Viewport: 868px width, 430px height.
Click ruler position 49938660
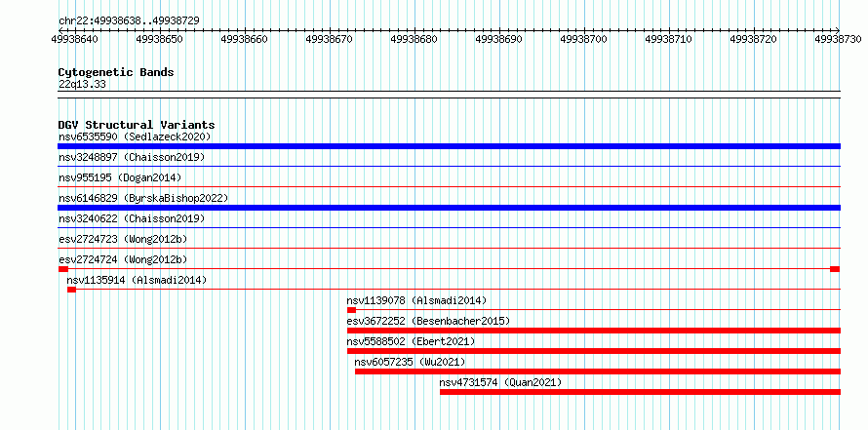[x=245, y=39]
